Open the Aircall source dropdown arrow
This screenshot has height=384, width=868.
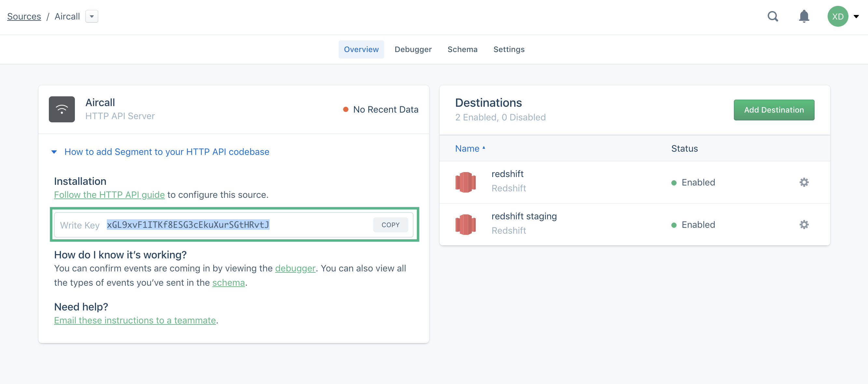point(92,16)
